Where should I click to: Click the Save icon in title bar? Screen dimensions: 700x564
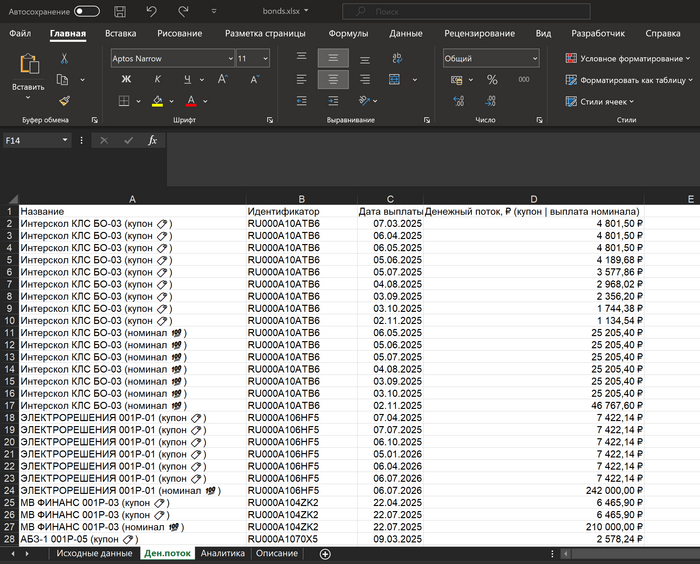coord(120,11)
